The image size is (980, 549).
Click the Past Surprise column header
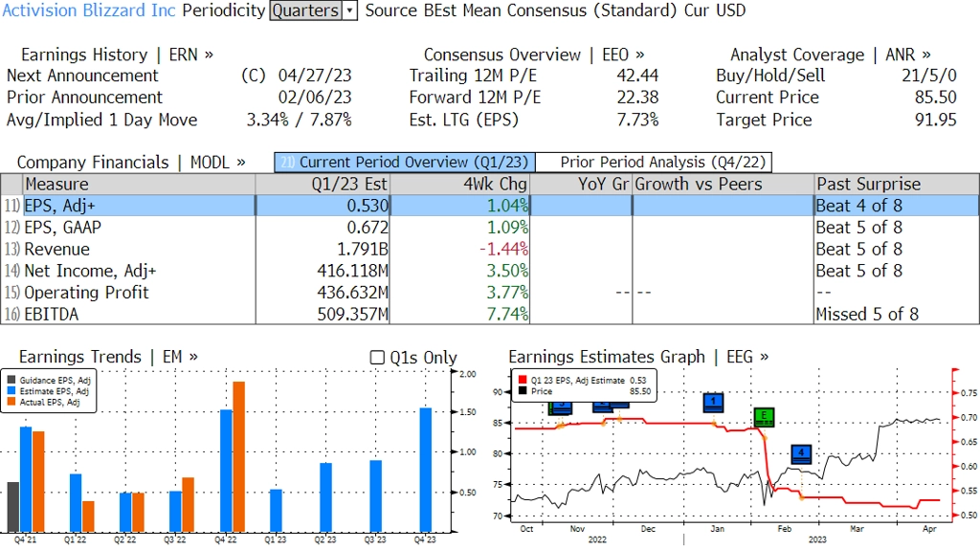click(x=896, y=185)
